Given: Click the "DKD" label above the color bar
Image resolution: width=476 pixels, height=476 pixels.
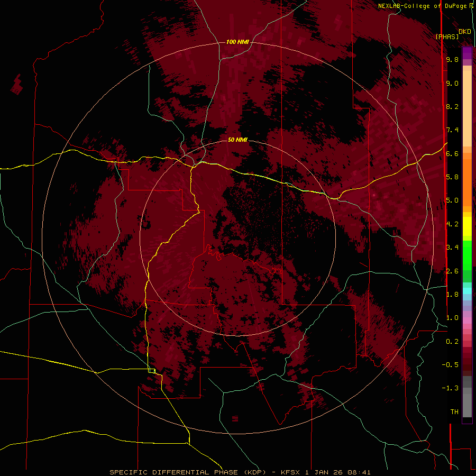Looking at the screenshot, I should (x=464, y=31).
